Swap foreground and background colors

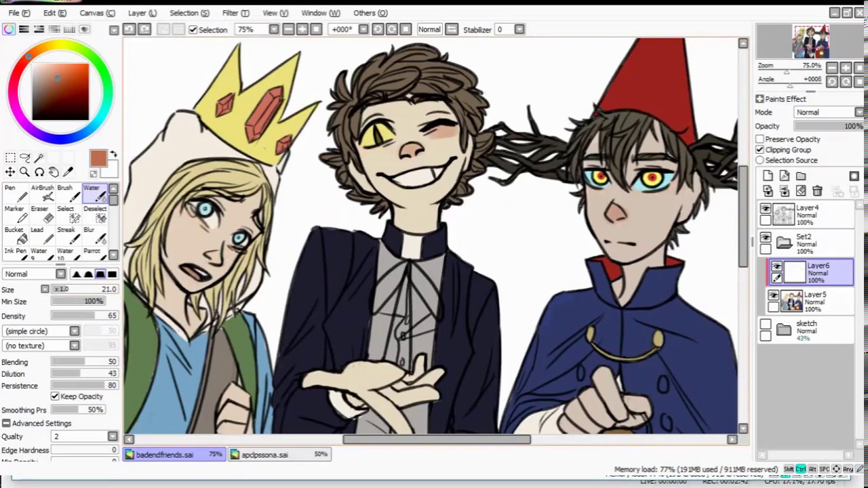pos(113,155)
